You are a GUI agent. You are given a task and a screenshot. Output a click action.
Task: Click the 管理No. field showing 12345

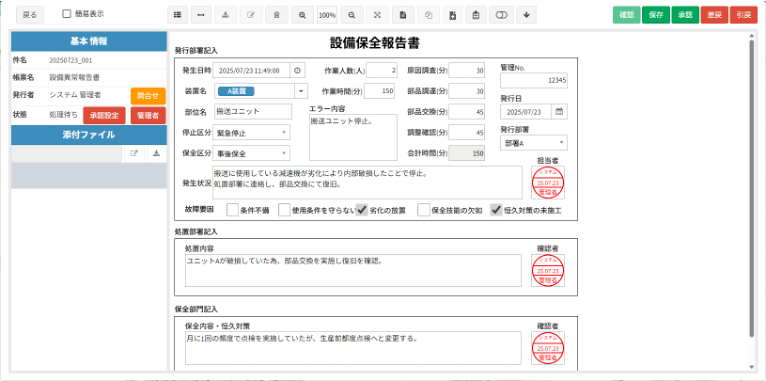(x=534, y=81)
